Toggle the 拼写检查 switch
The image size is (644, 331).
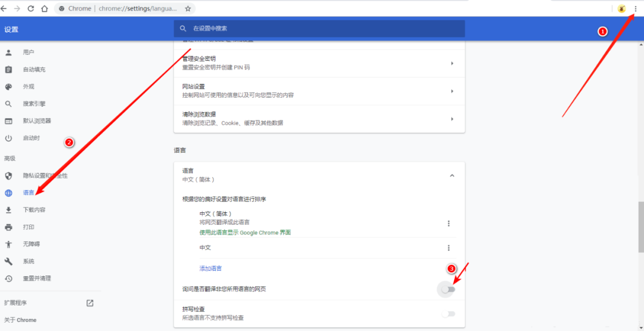pos(448,314)
